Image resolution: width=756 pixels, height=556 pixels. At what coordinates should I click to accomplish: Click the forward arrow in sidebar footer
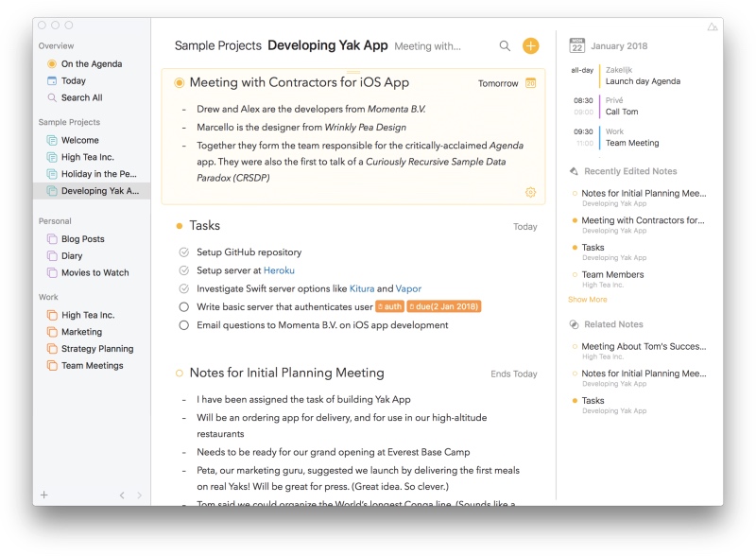pos(139,495)
